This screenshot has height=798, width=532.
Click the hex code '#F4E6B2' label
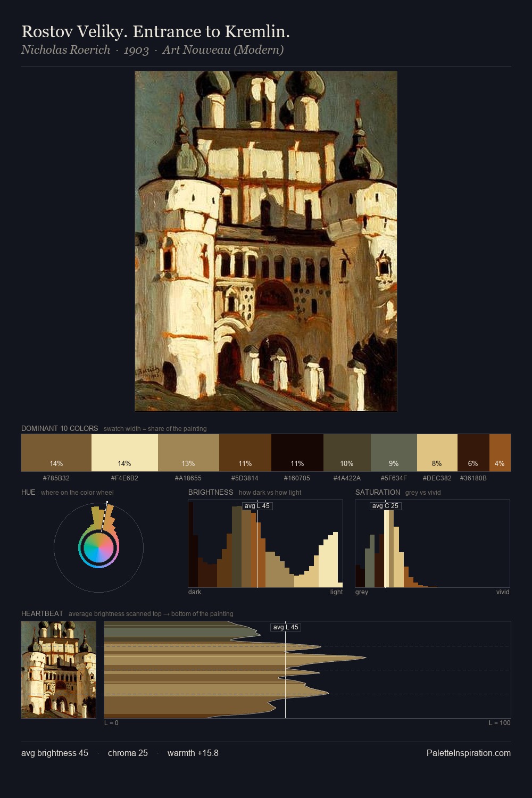tap(124, 478)
